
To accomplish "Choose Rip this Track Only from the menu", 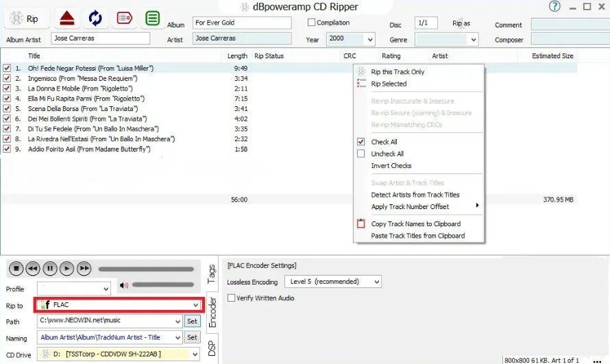I will click(398, 72).
